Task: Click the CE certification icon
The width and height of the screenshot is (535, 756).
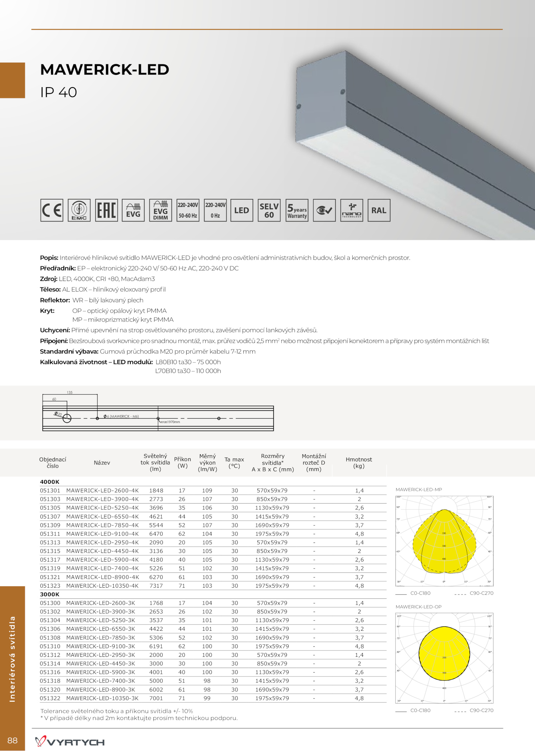Action: pyautogui.click(x=52, y=210)
